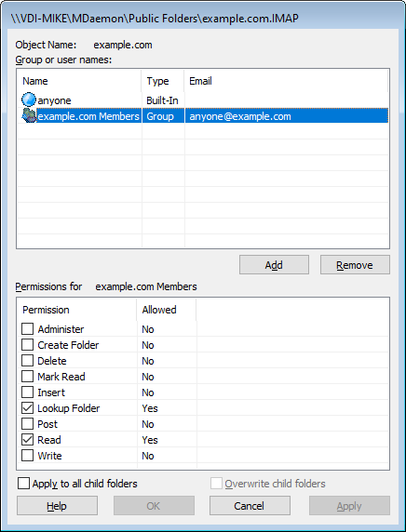Uncheck the Lookup Folder permission
This screenshot has width=406, height=532.
point(28,407)
